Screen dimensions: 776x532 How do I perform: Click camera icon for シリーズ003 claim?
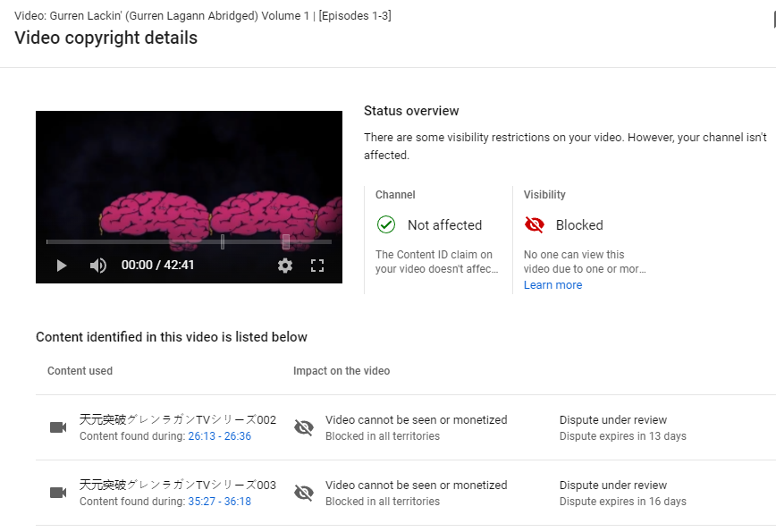click(58, 493)
